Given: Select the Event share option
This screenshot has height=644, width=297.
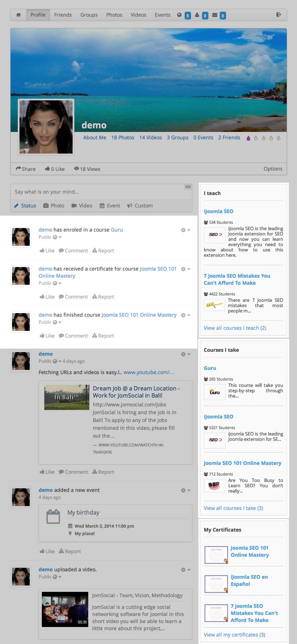Looking at the screenshot, I should (110, 206).
